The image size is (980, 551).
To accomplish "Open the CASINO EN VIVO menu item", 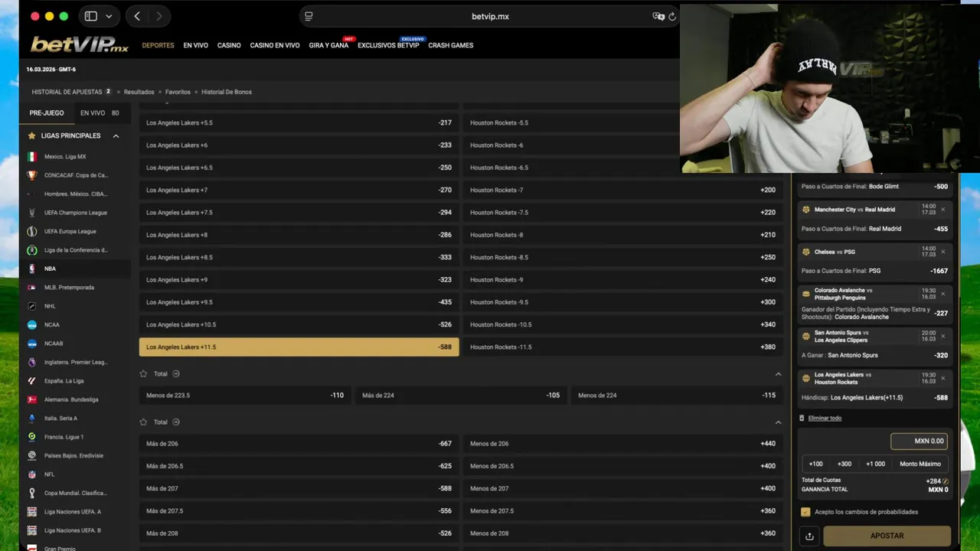I will (274, 45).
